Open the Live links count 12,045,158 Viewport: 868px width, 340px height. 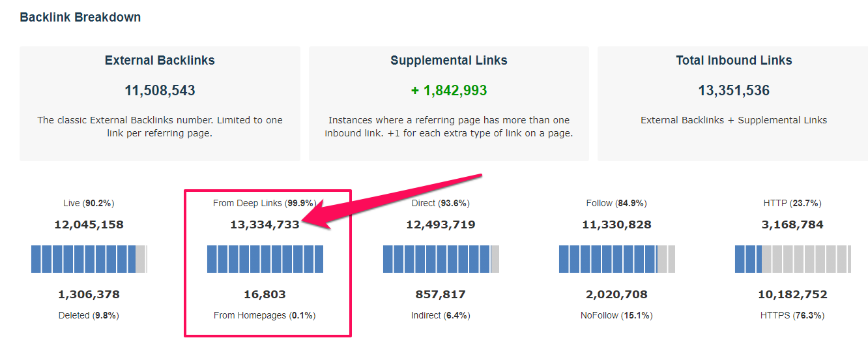89,224
